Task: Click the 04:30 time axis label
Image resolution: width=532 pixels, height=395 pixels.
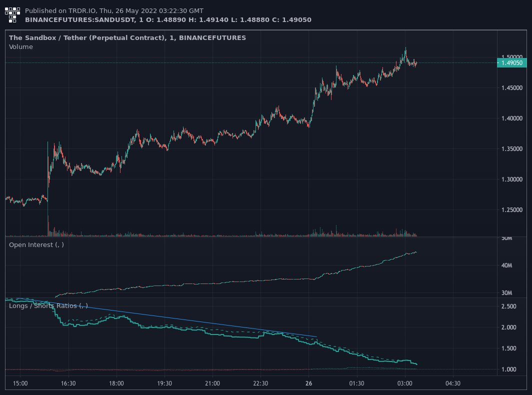Action: (453, 383)
